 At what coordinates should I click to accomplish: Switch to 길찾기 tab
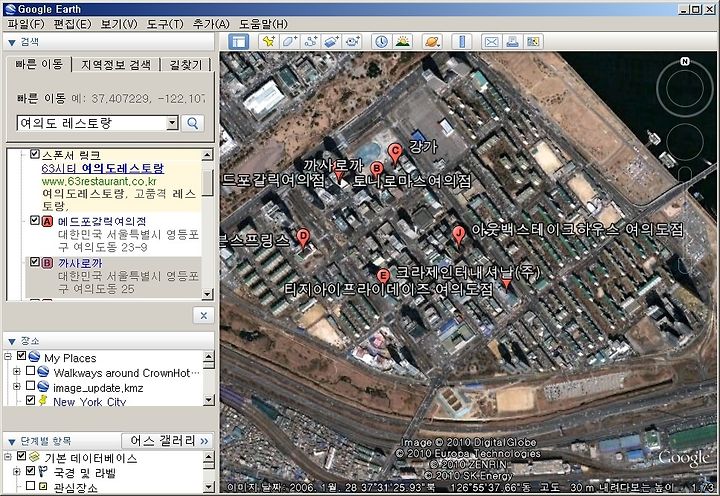click(x=186, y=65)
